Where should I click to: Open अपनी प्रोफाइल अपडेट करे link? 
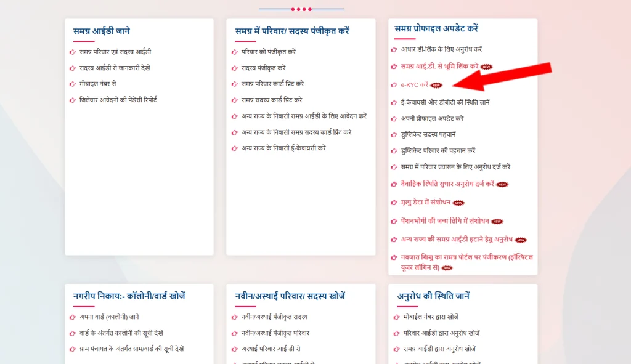[431, 118]
